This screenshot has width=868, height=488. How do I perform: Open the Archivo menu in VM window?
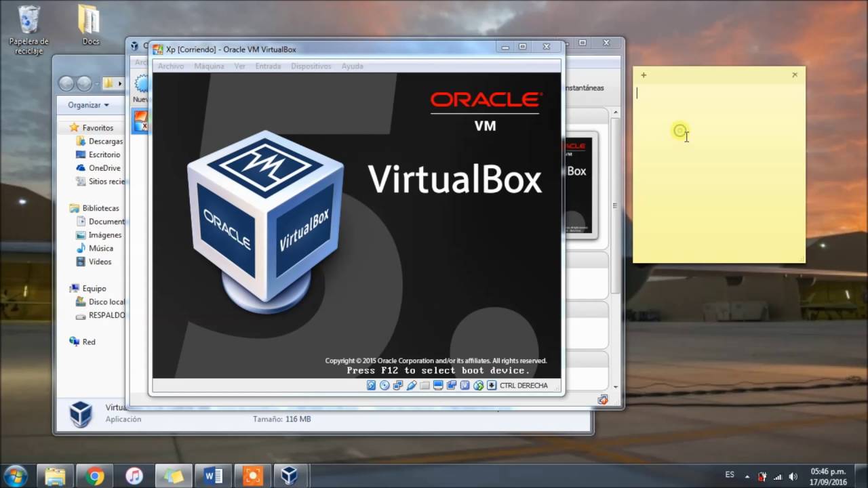click(171, 66)
